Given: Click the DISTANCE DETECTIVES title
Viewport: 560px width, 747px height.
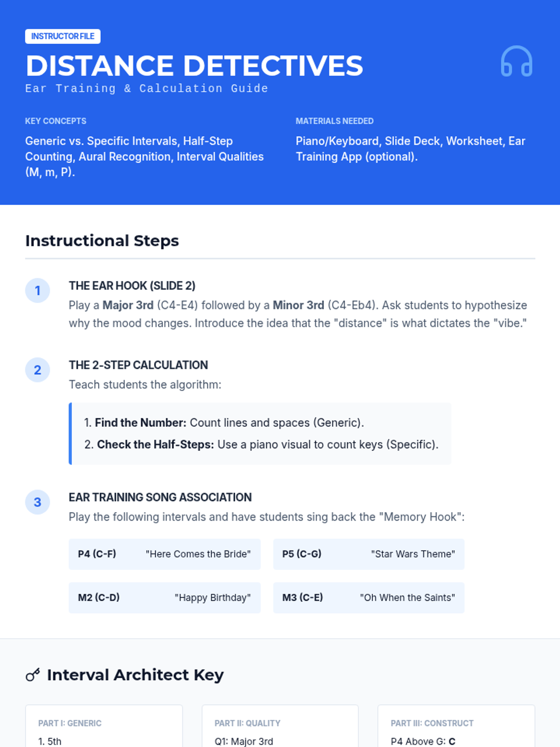Looking at the screenshot, I should (194, 65).
